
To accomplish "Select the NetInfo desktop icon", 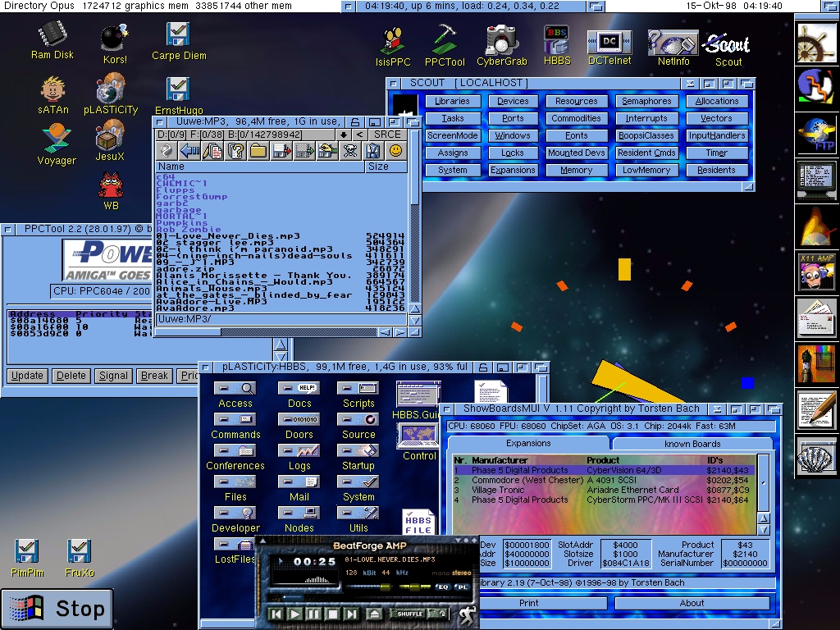I will pyautogui.click(x=673, y=48).
